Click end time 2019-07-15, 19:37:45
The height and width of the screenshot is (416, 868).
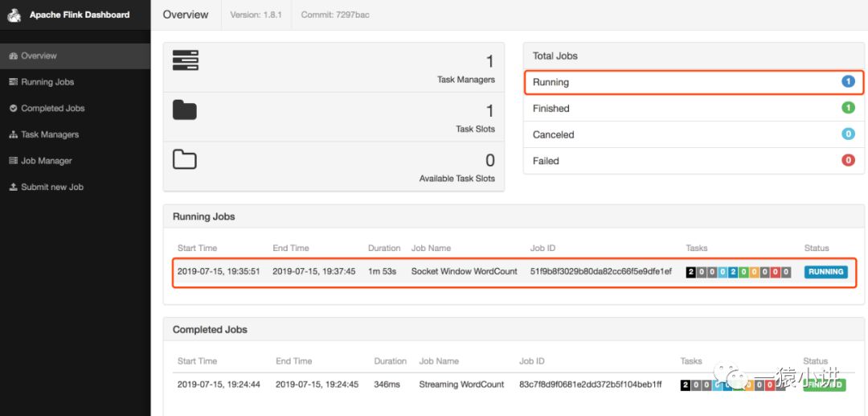(x=314, y=271)
